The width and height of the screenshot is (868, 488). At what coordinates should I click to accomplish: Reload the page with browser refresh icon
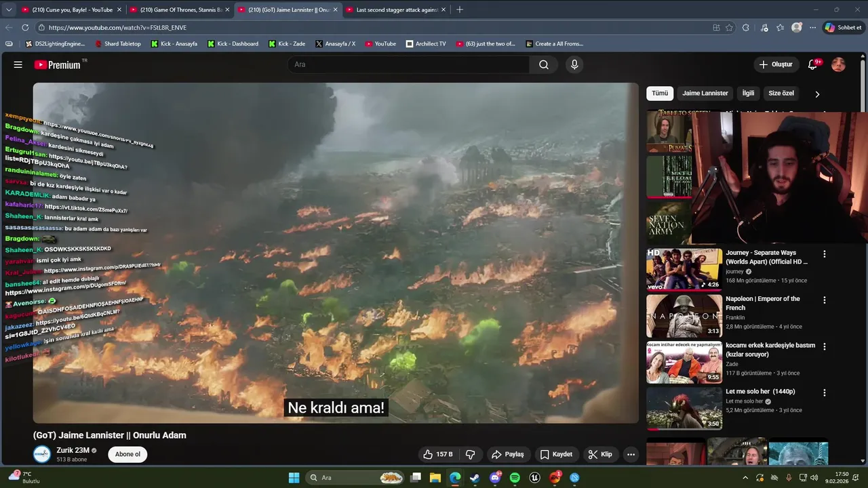tap(25, 28)
